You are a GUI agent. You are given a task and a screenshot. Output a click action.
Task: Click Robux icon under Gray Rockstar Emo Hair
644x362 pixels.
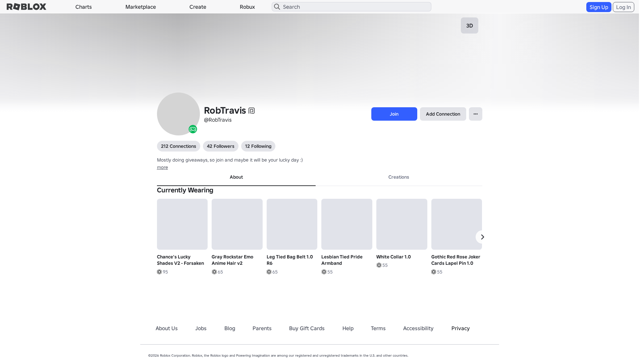point(214,272)
